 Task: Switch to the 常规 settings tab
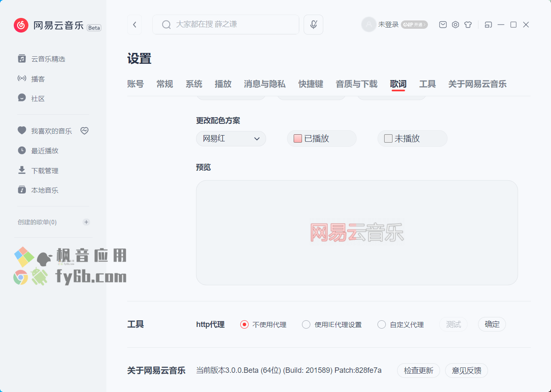(x=165, y=84)
